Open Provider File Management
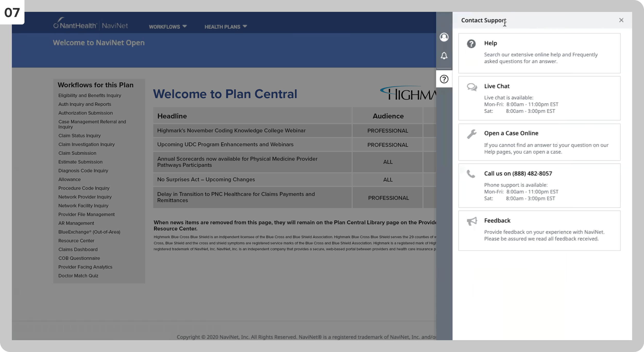This screenshot has width=644, height=352. click(87, 214)
